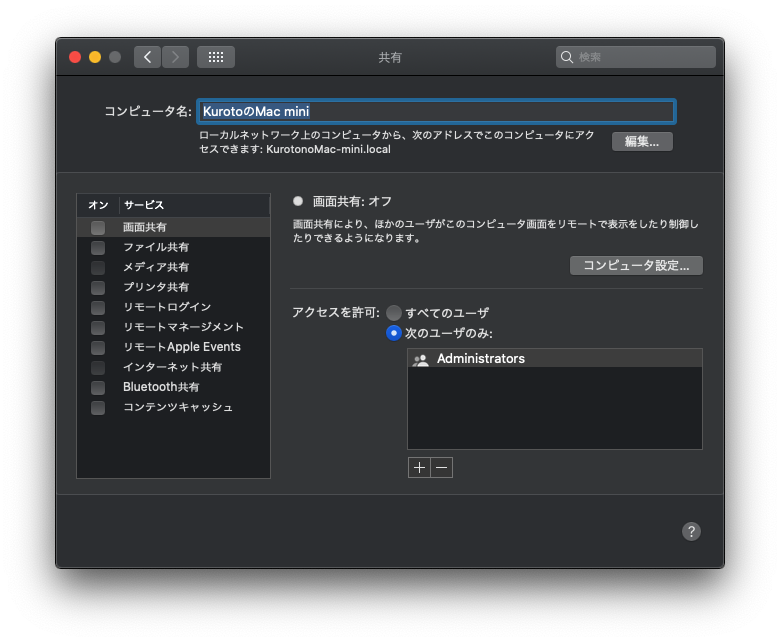
Task: Select the コンテンツキャッシュ service row
Action: (x=174, y=407)
